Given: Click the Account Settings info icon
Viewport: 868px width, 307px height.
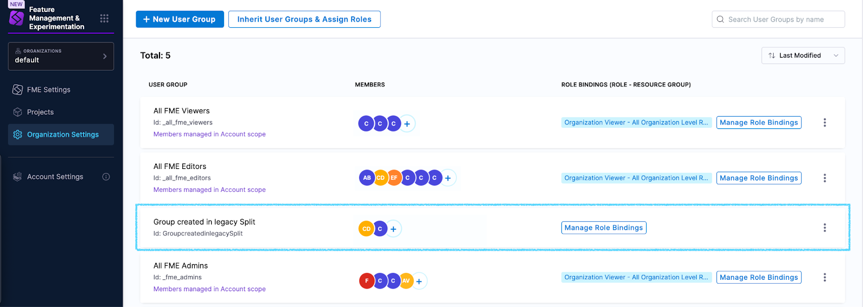Looking at the screenshot, I should click(x=106, y=177).
